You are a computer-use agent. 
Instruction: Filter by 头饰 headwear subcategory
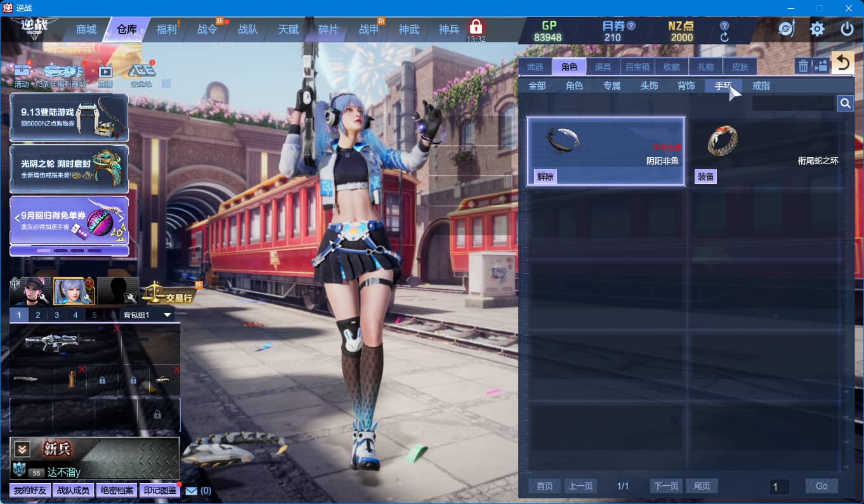[649, 86]
